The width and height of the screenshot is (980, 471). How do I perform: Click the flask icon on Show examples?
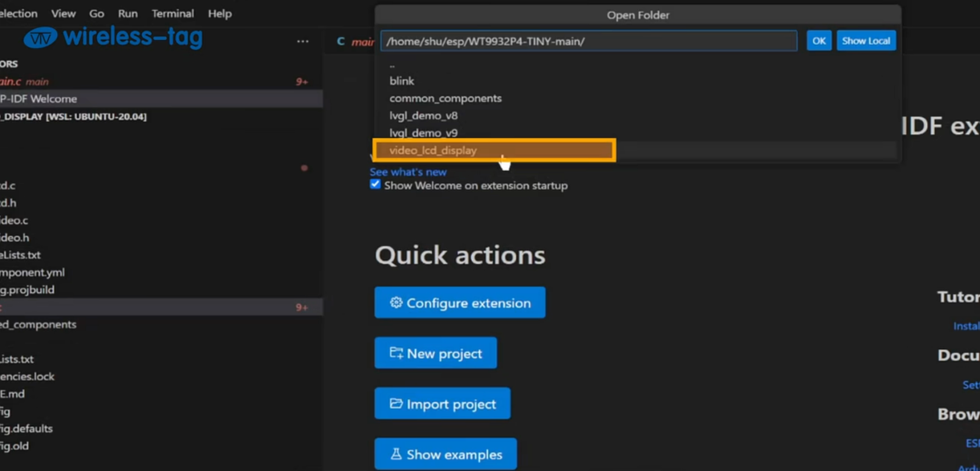tap(397, 454)
